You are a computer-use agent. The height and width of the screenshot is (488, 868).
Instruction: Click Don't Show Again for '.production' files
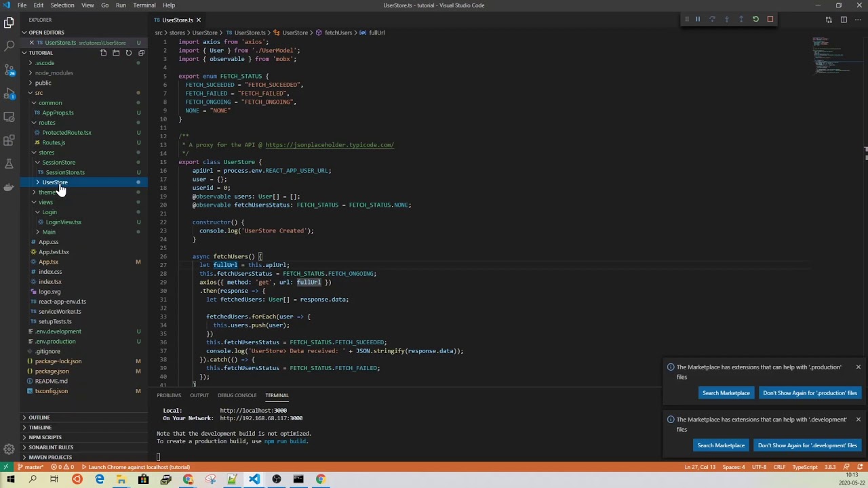click(810, 393)
